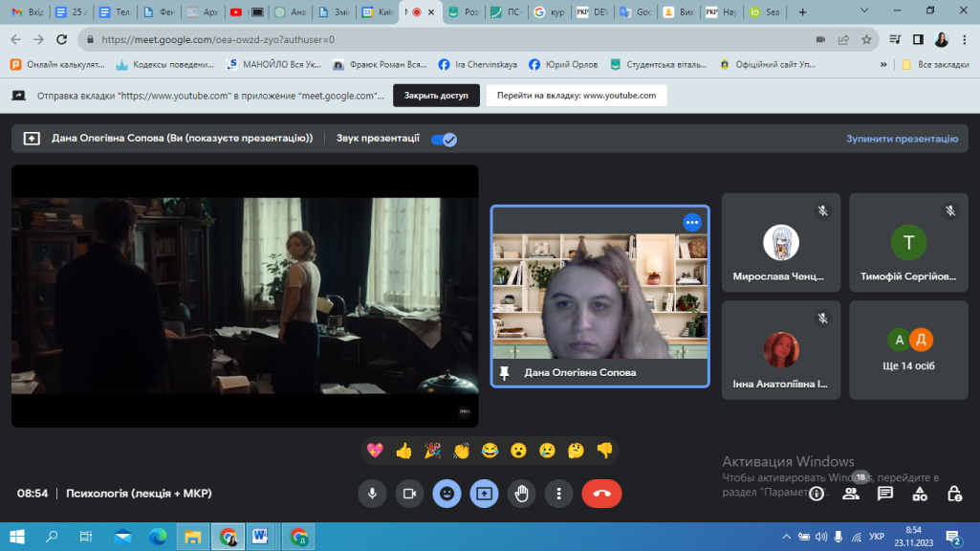Show the participants list
This screenshot has width=980, height=551.
[x=850, y=494]
